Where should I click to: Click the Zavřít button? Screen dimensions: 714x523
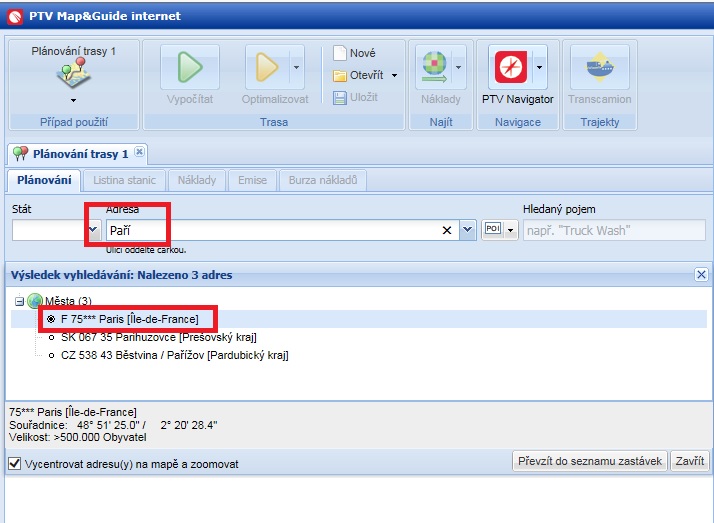pos(689,461)
